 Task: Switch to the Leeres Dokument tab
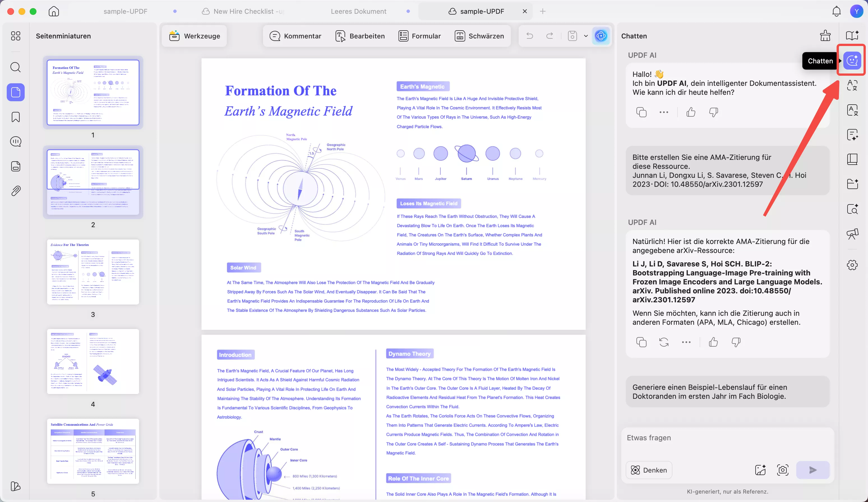point(358,11)
